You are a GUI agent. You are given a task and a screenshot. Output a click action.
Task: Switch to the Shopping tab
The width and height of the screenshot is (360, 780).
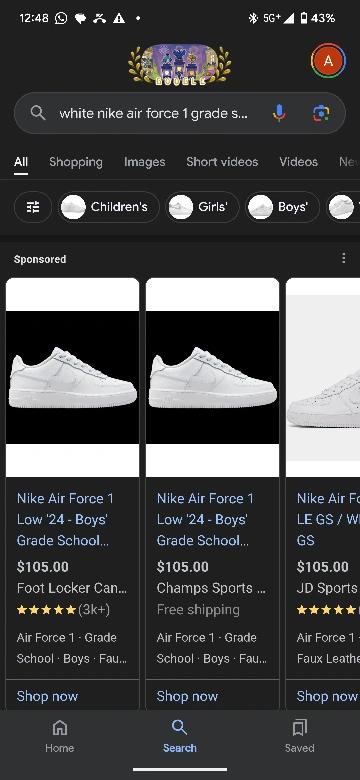76,162
